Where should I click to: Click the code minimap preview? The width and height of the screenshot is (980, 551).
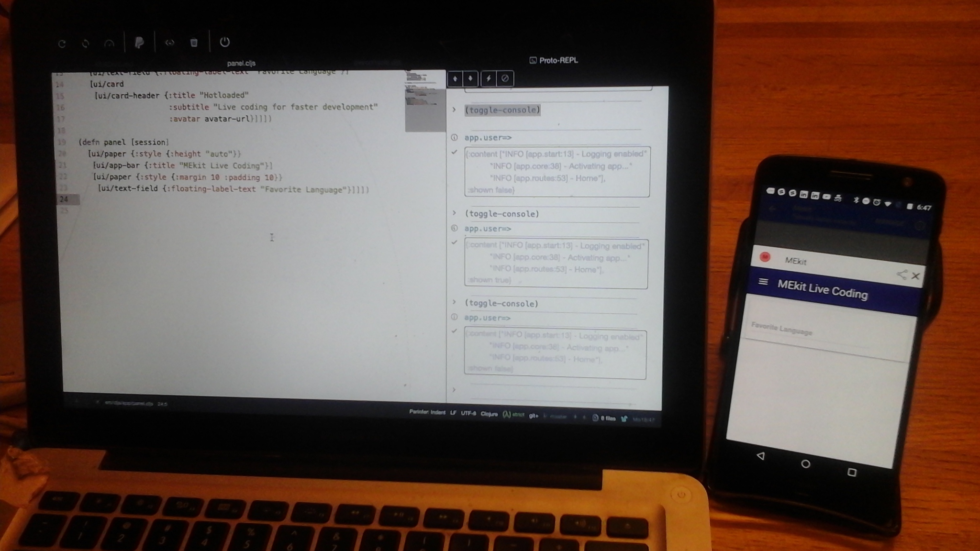(x=425, y=100)
